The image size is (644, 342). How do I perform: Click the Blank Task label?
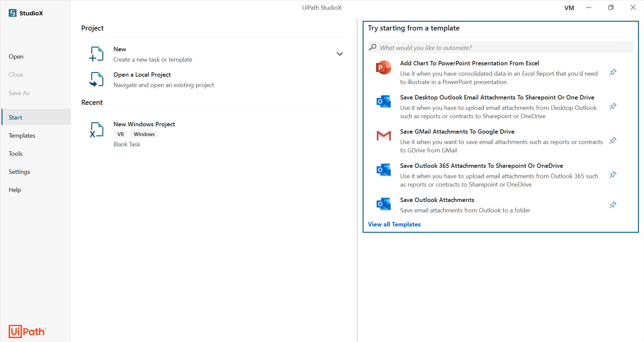point(127,144)
